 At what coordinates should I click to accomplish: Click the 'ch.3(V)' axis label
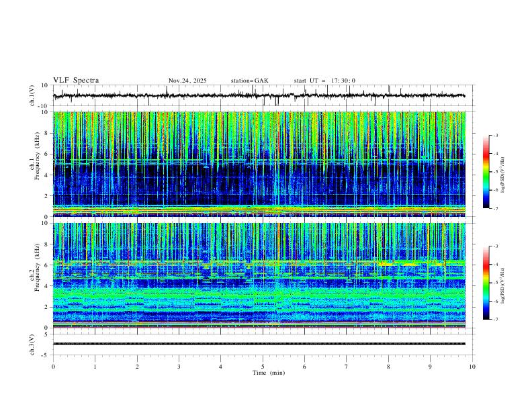(32, 345)
